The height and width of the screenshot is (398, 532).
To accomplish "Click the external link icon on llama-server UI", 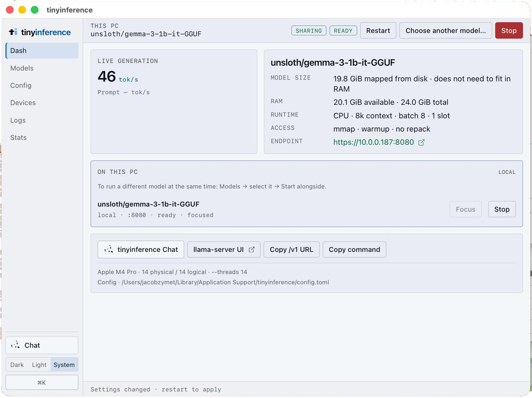I will [x=251, y=250].
